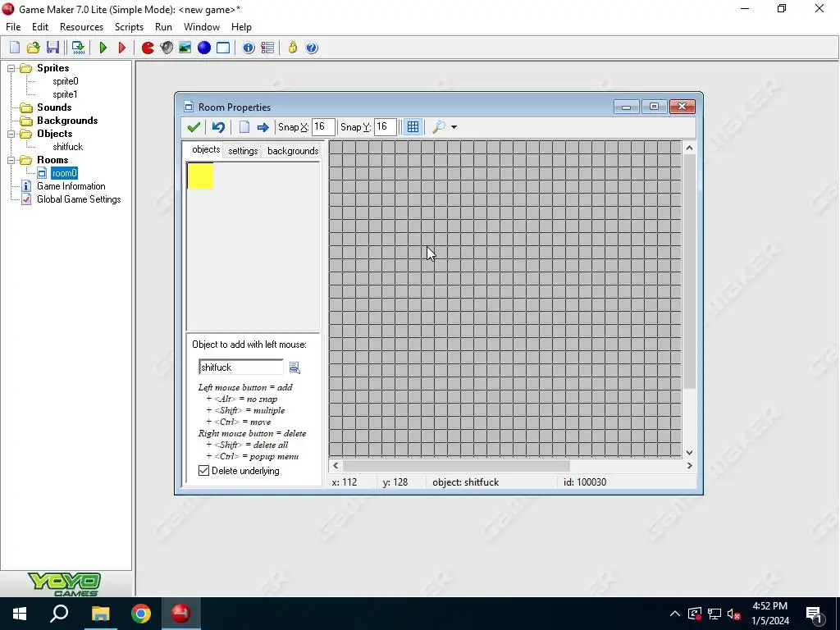
Task: Switch to the settings tab
Action: tap(243, 151)
